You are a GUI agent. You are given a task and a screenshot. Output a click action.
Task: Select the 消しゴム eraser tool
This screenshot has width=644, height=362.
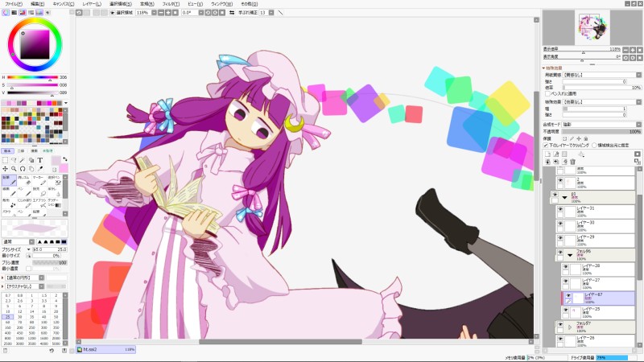24,180
